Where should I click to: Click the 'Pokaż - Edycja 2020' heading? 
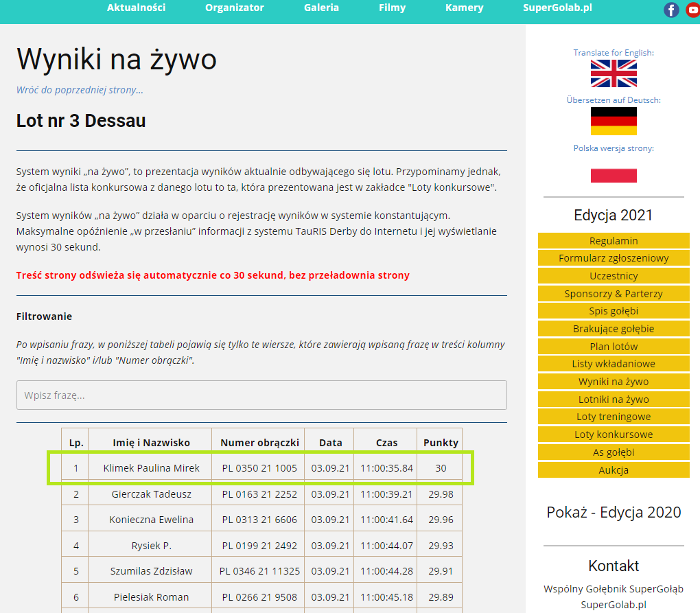pos(614,512)
